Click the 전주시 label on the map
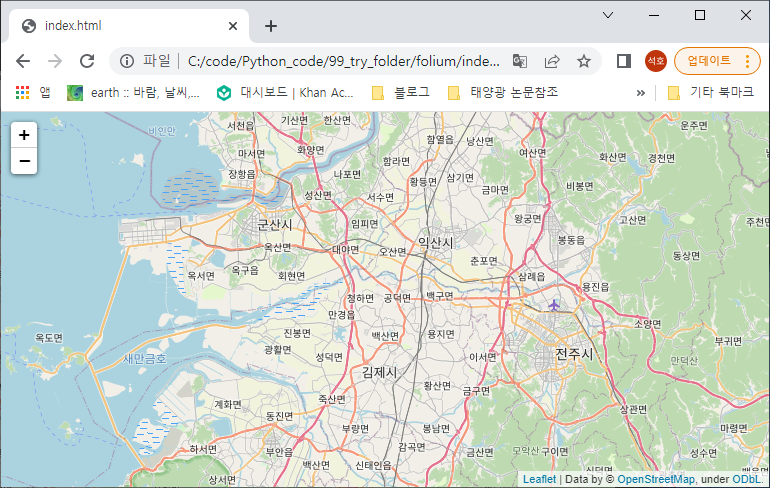The image size is (770, 488). point(574,354)
